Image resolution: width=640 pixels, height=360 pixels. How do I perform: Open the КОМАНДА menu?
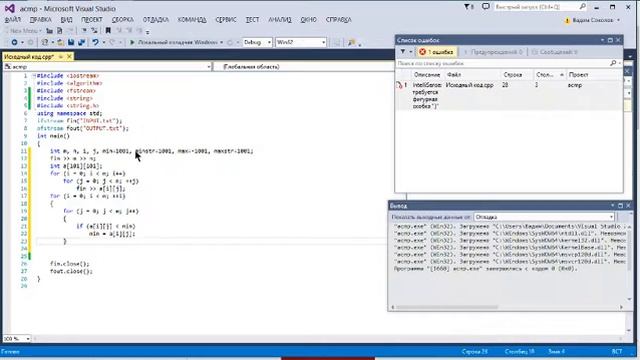coord(192,20)
